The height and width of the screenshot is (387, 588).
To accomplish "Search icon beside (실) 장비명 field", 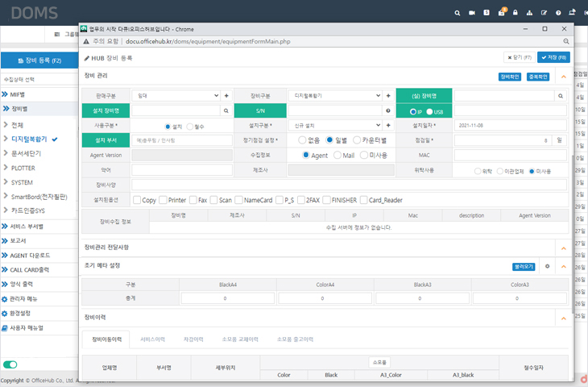I will (x=561, y=96).
